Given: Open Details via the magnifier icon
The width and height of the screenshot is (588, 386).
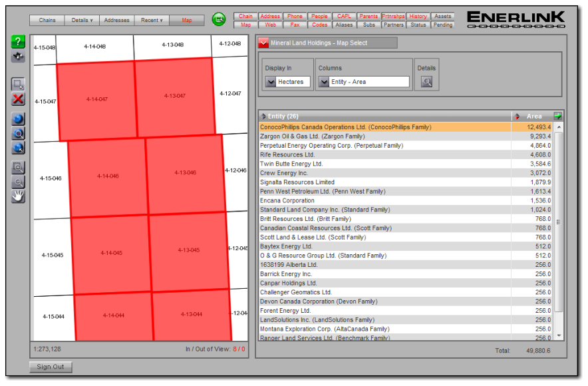Looking at the screenshot, I should (x=426, y=82).
